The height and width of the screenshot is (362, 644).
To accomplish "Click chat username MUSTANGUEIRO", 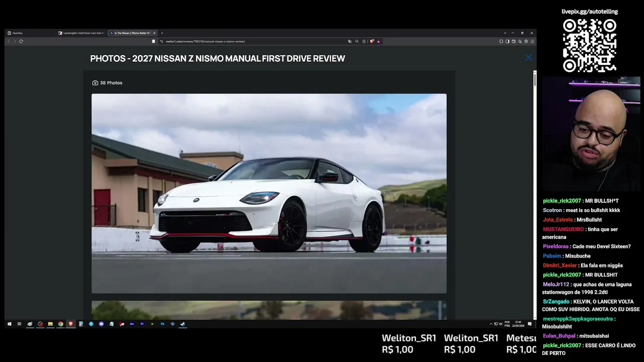I will coord(563,229).
